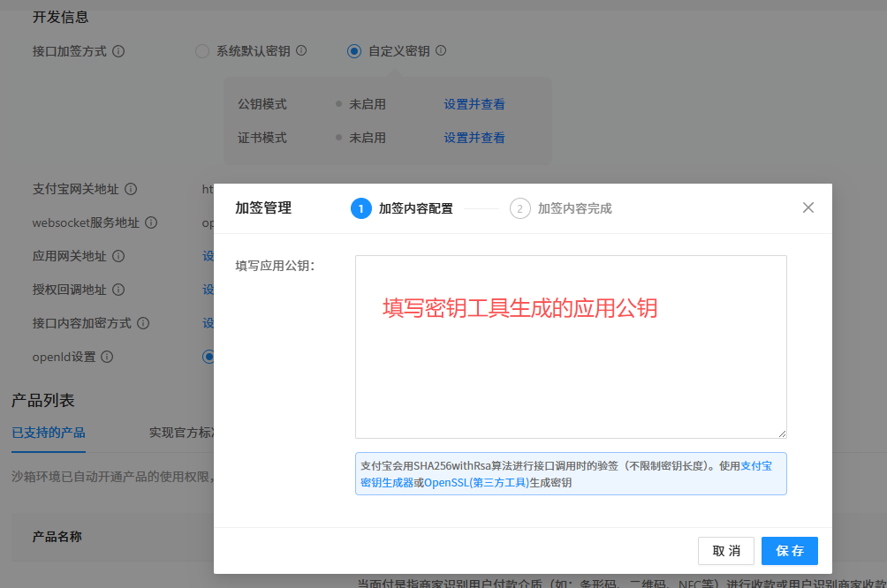The width and height of the screenshot is (887, 588).
Task: Select the 系统默认密钥 radio button
Action: point(201,51)
